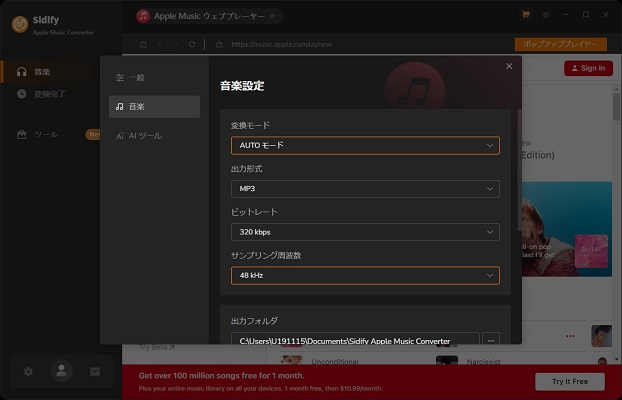The height and width of the screenshot is (400, 622).
Task: Open the 変換モード AUTO モード dropdown
Action: tap(365, 146)
